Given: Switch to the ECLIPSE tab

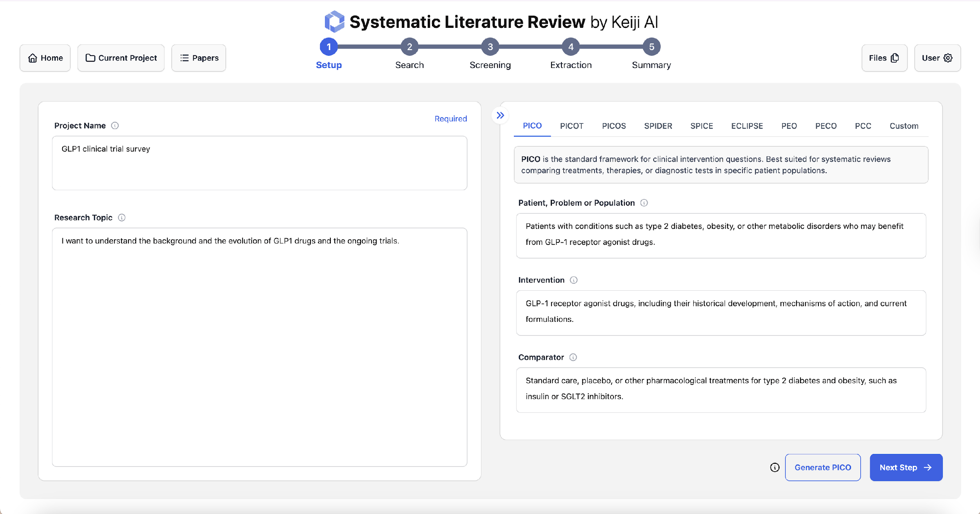Looking at the screenshot, I should [747, 126].
